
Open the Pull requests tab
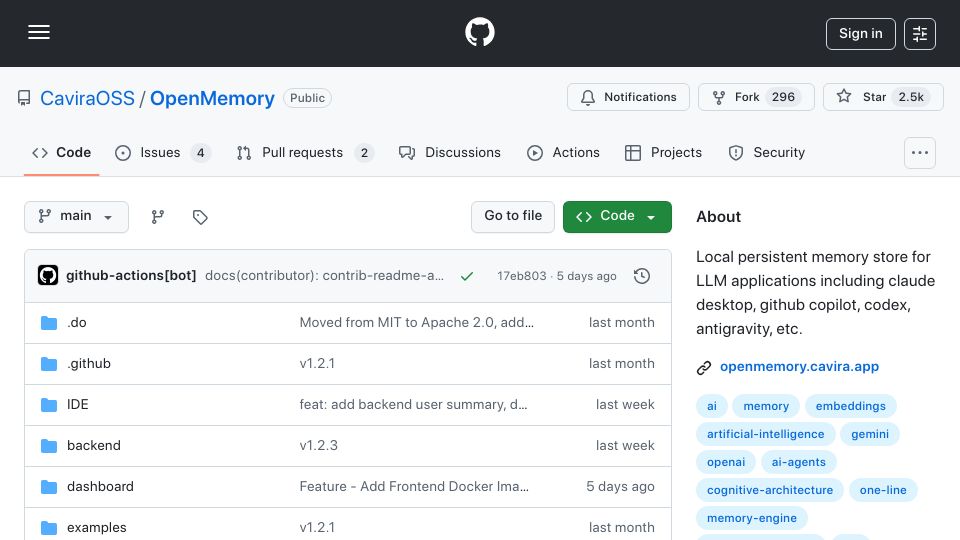pos(305,152)
